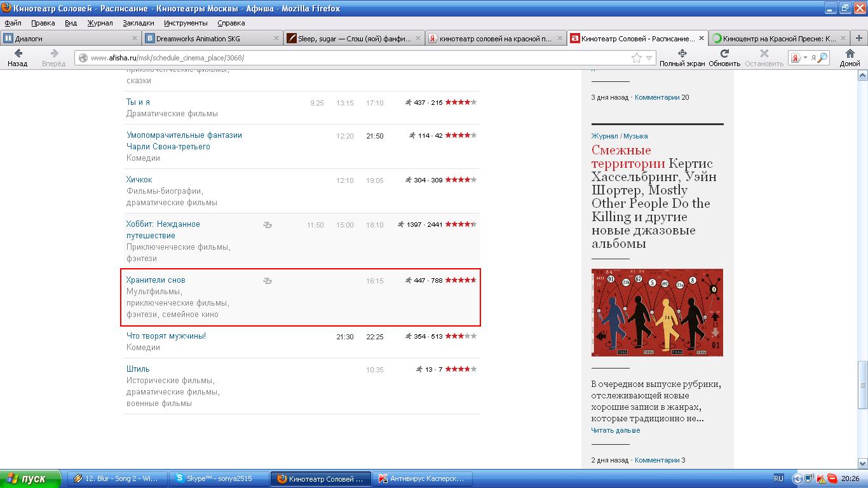Image resolution: width=868 pixels, height=488 pixels.
Task: Open the Kaspersky tray icon
Action: pos(820,478)
